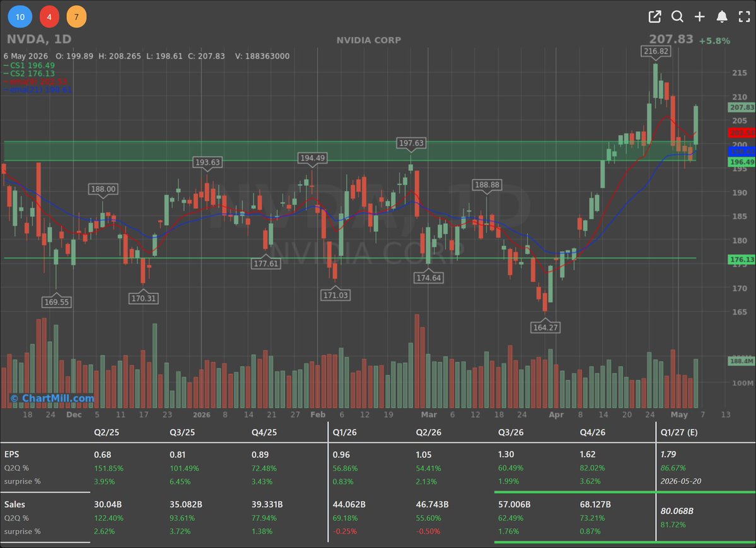The image size is (756, 548).
Task: Click the orange badge numbered 7
Action: click(x=76, y=17)
